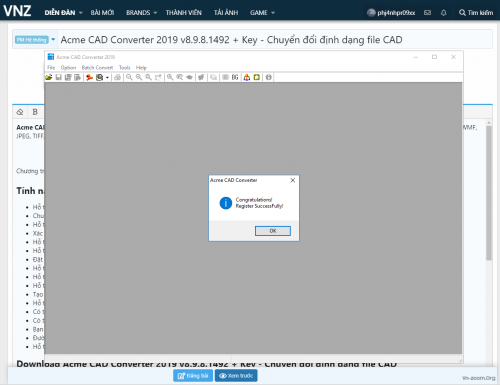Open the Tools menu
The image size is (500, 385).
click(x=125, y=68)
